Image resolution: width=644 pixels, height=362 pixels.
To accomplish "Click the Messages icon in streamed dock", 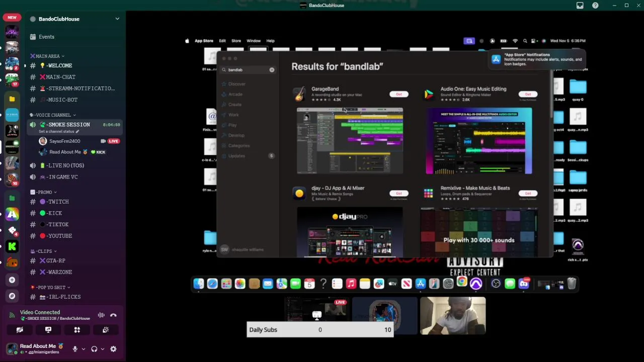I will 510,284.
